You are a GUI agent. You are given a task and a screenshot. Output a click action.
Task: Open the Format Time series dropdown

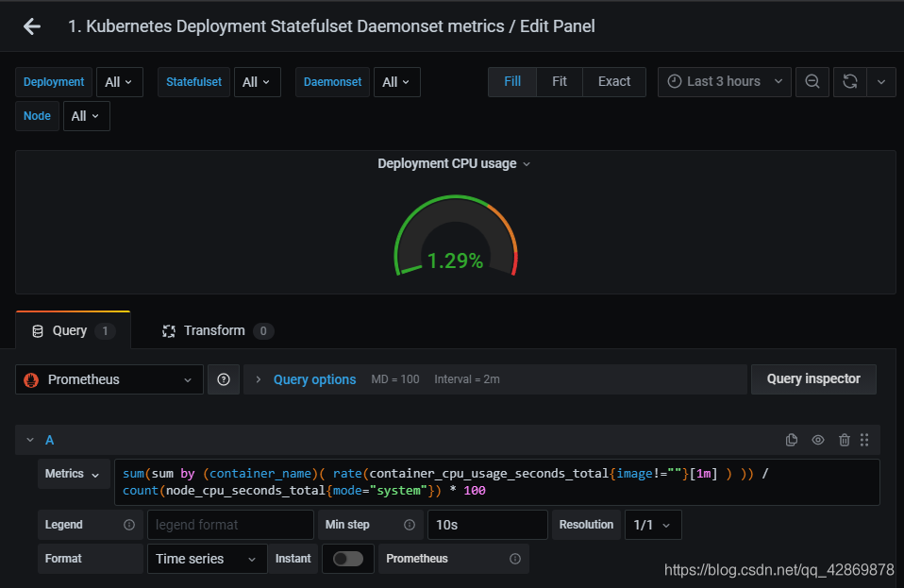point(207,559)
